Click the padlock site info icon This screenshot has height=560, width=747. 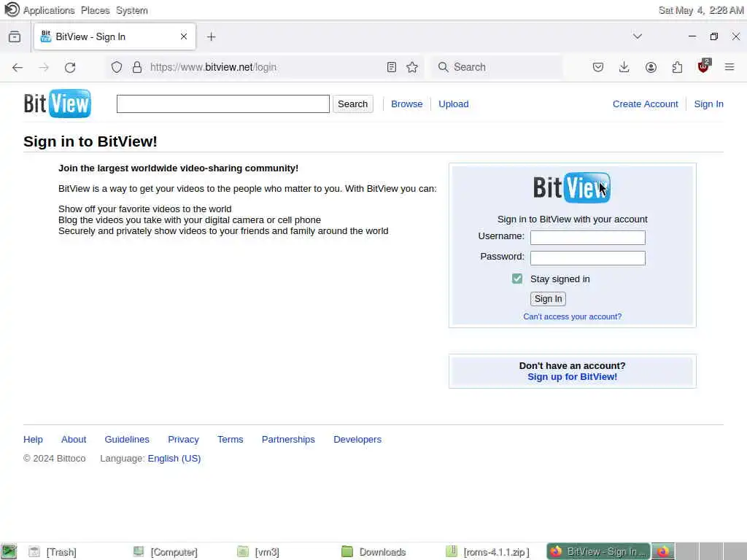point(136,67)
